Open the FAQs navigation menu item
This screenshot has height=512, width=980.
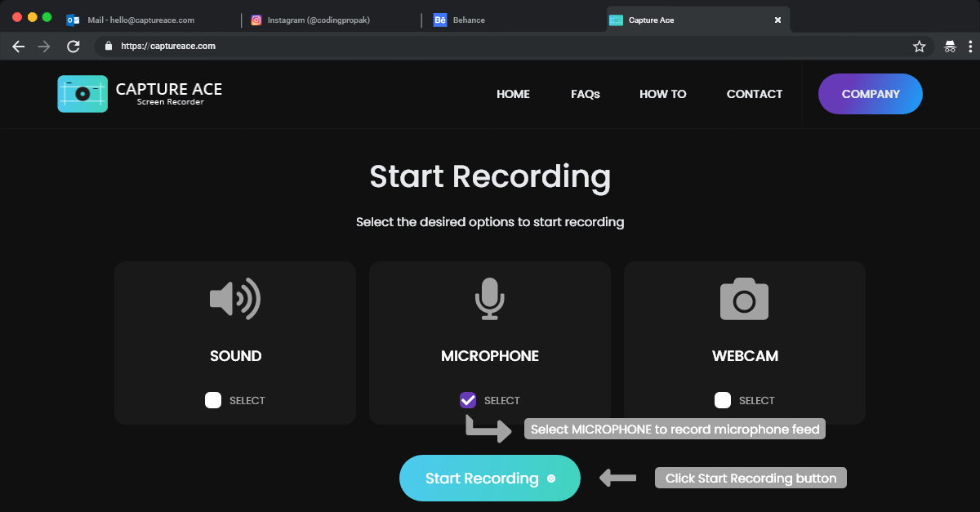tap(586, 94)
